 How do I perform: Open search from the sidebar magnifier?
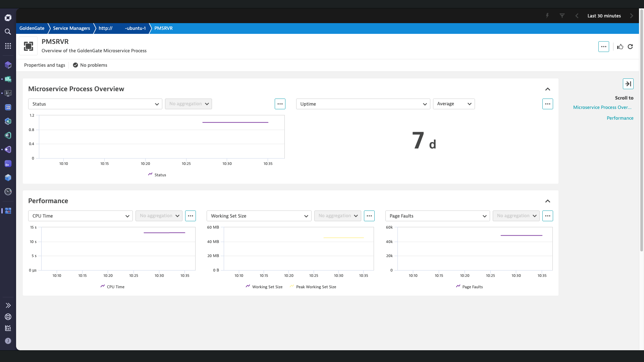pos(8,32)
